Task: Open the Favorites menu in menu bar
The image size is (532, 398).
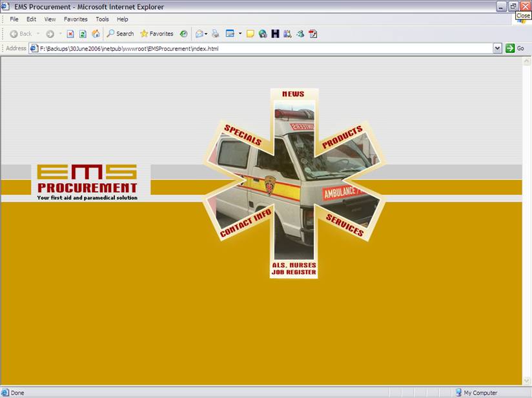Action: click(x=76, y=19)
